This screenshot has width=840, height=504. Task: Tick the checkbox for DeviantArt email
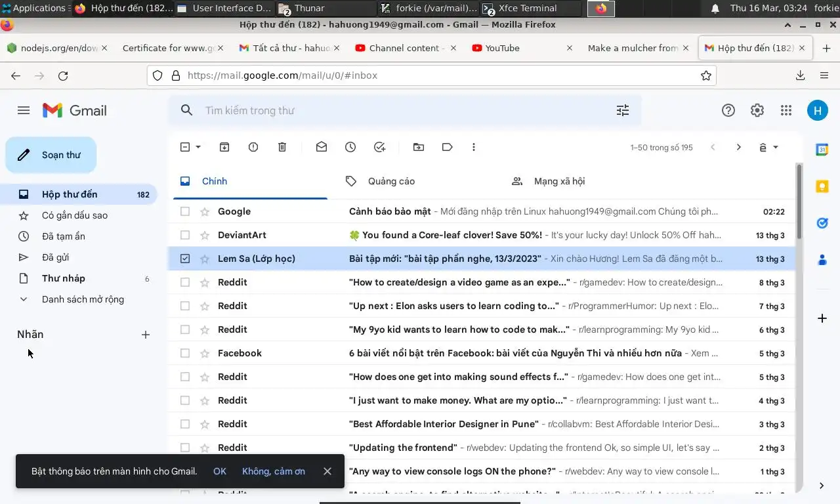(x=185, y=235)
